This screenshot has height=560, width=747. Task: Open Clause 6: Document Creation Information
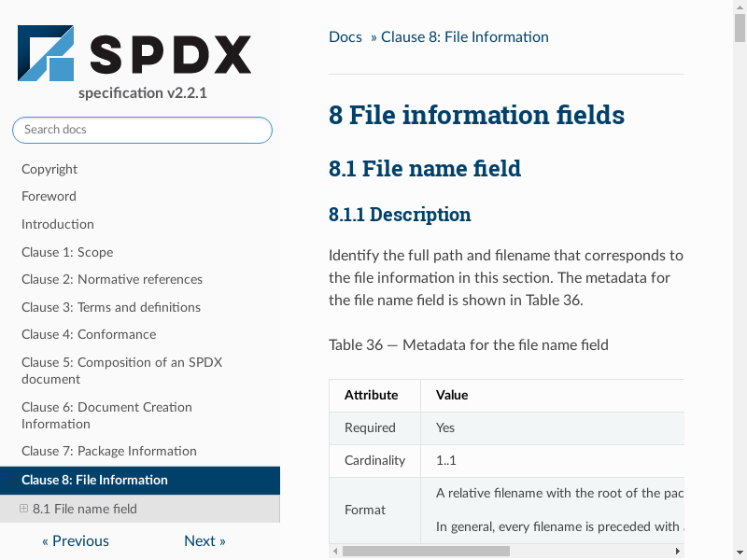point(106,415)
